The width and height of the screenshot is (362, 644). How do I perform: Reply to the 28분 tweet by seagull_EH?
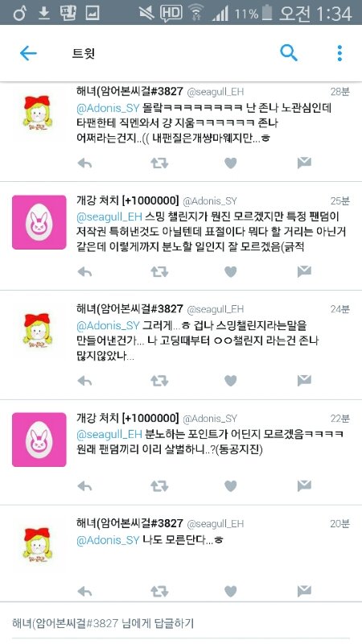84,163
